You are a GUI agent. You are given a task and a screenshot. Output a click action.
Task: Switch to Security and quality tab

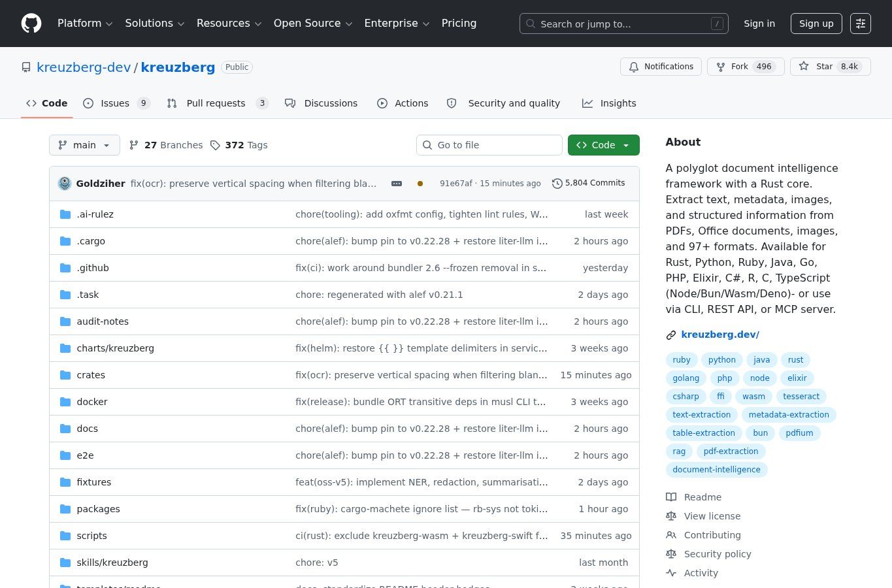click(x=503, y=103)
